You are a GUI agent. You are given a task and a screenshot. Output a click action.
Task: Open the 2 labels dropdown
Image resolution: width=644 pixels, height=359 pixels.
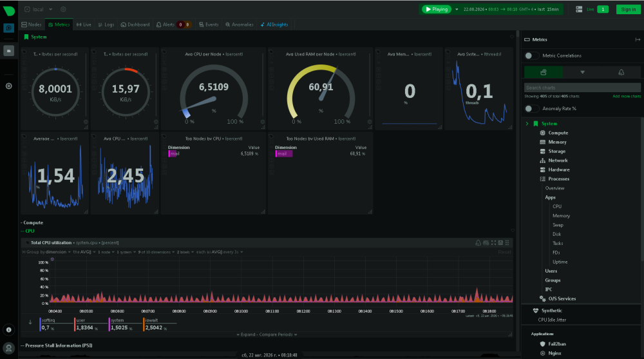tap(185, 252)
